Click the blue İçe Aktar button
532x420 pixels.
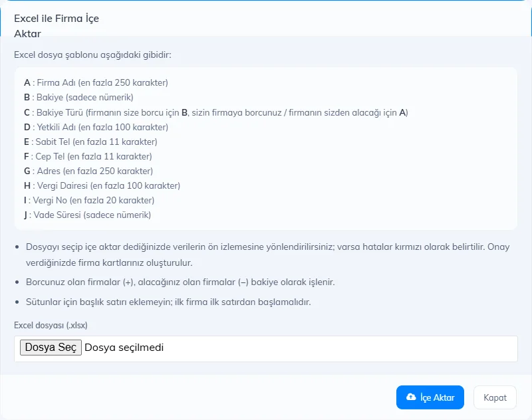pyautogui.click(x=430, y=397)
